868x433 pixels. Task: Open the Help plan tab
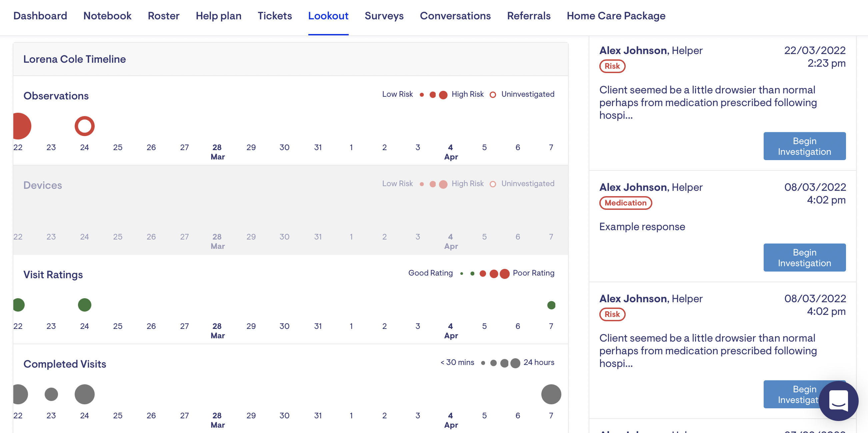218,16
